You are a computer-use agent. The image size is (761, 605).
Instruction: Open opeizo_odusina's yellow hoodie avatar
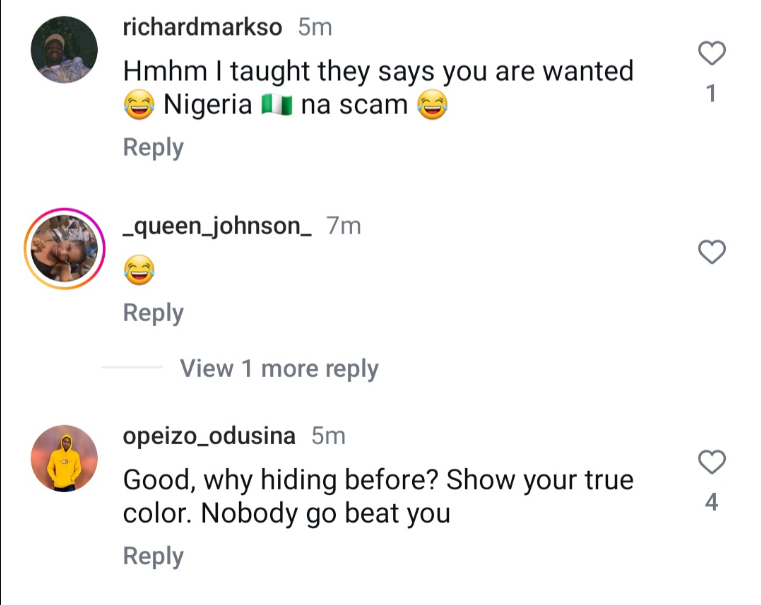[65, 458]
